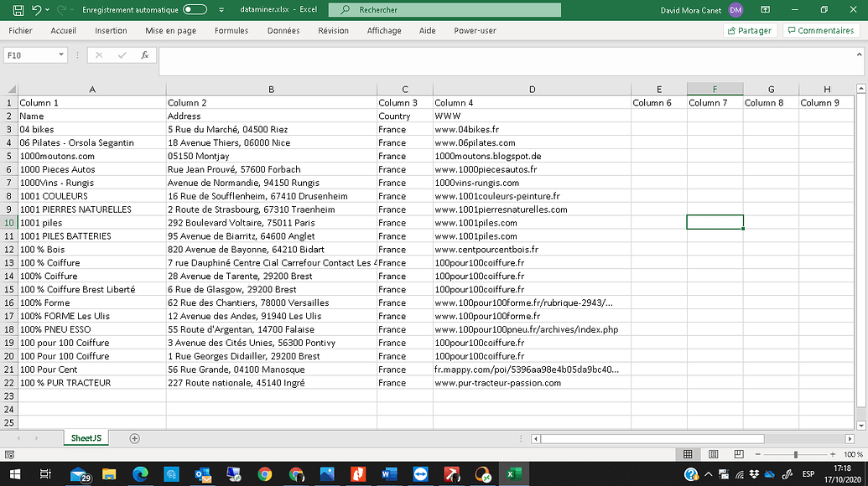Click the Rechercher search box
Image resolution: width=868 pixels, height=486 pixels.
click(444, 10)
